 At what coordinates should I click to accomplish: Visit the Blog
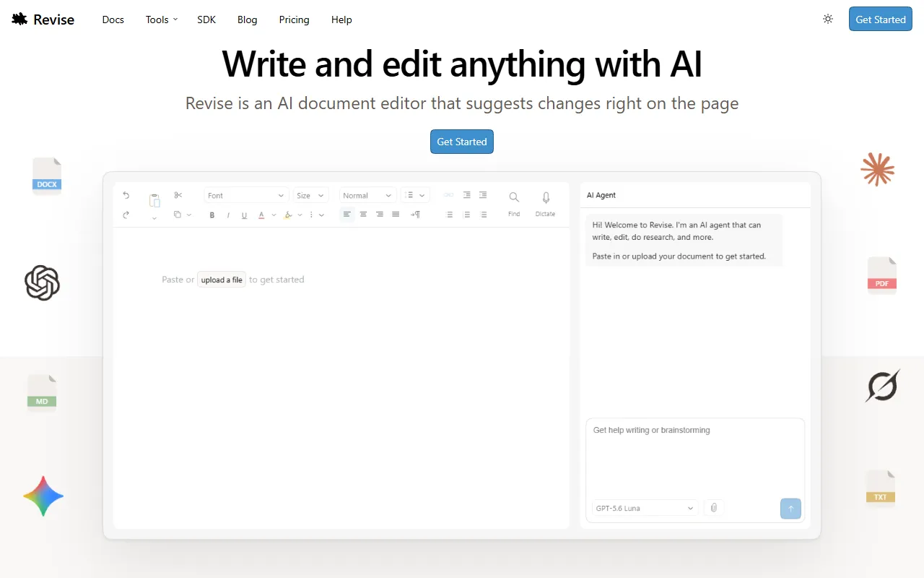pos(248,20)
